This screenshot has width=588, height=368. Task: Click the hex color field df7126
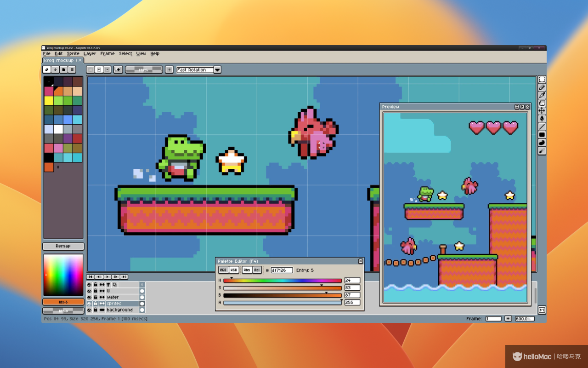pyautogui.click(x=282, y=270)
